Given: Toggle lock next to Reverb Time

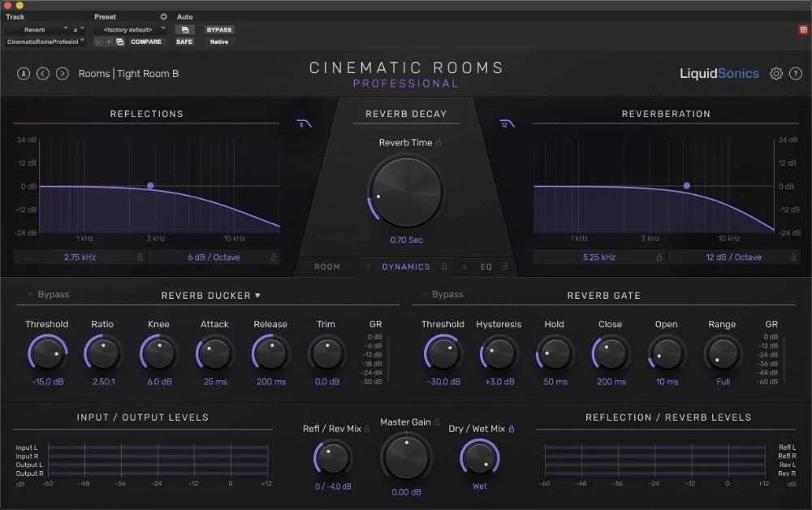Looking at the screenshot, I should point(438,142).
